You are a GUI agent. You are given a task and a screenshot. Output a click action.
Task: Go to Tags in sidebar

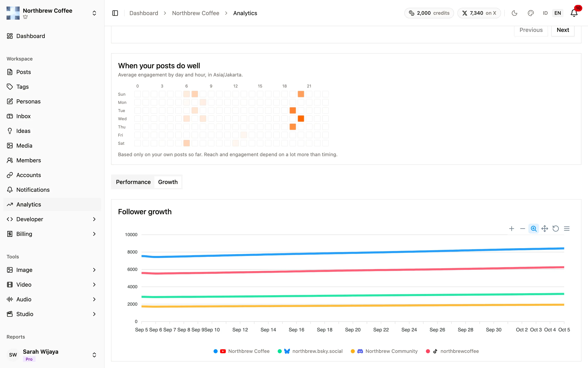point(52,87)
